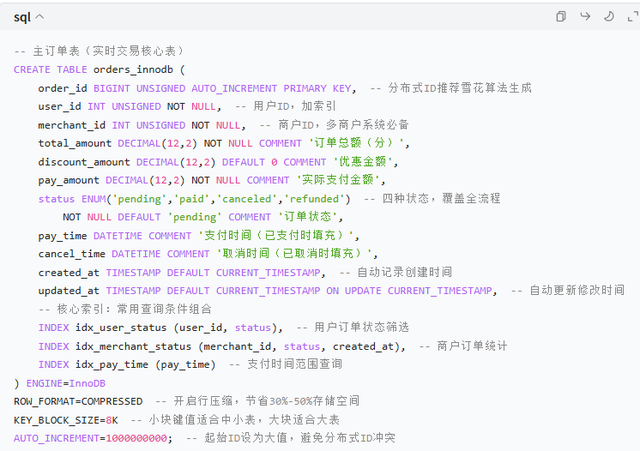Screen dimensions: 640x451
Task: Click the 'updated_at' column name
Action: pyautogui.click(x=69, y=291)
